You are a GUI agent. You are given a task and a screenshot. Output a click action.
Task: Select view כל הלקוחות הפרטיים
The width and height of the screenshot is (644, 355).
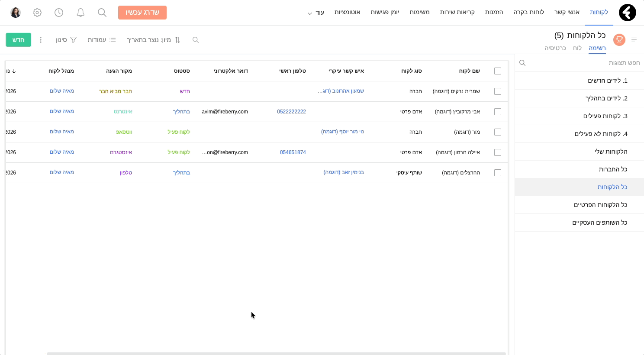click(x=580, y=205)
